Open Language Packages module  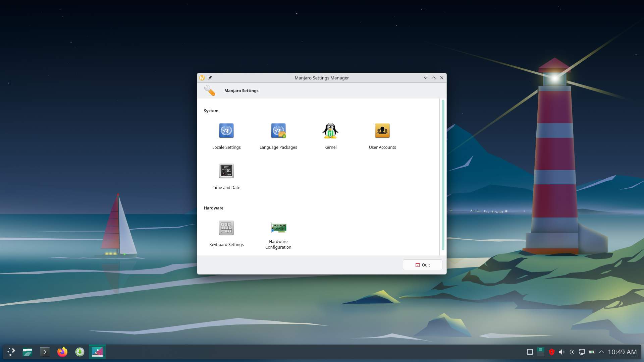(278, 136)
